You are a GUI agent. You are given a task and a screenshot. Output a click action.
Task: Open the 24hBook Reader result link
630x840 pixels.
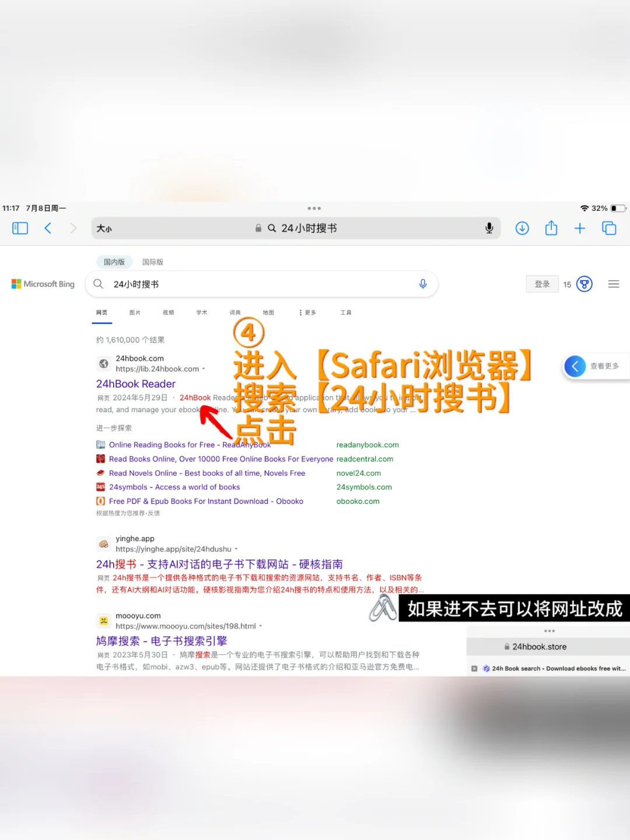[136, 384]
